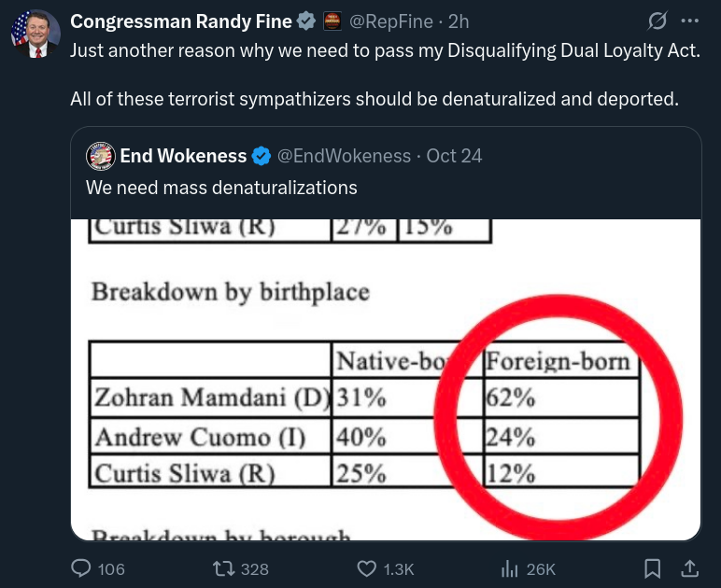Repost this tweet via retweet icon
The width and height of the screenshot is (721, 588).
click(224, 568)
